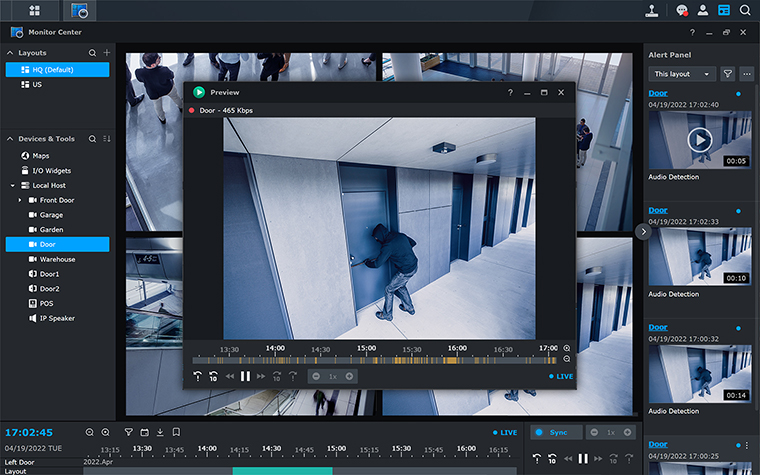Select the Warehouse camera in device list
760x475 pixels.
coord(57,259)
